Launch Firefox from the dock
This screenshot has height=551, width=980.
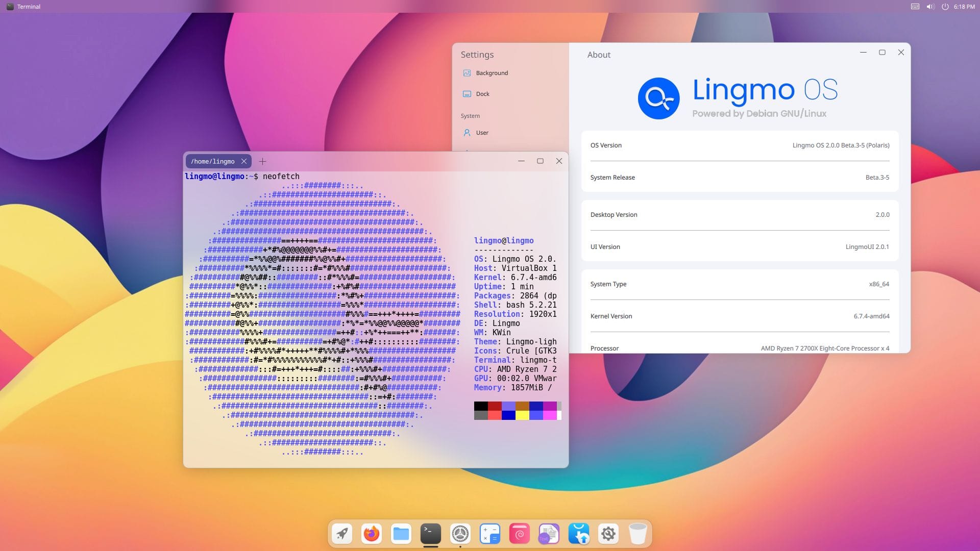(x=371, y=534)
